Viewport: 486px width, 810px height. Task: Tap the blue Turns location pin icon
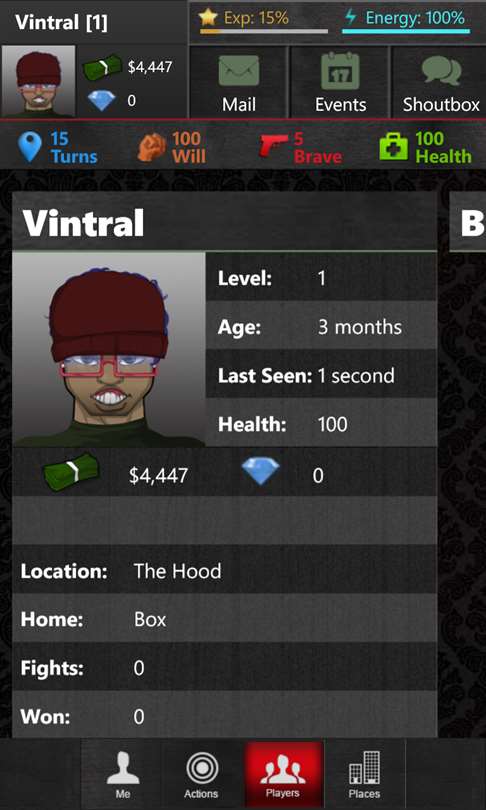[x=29, y=147]
